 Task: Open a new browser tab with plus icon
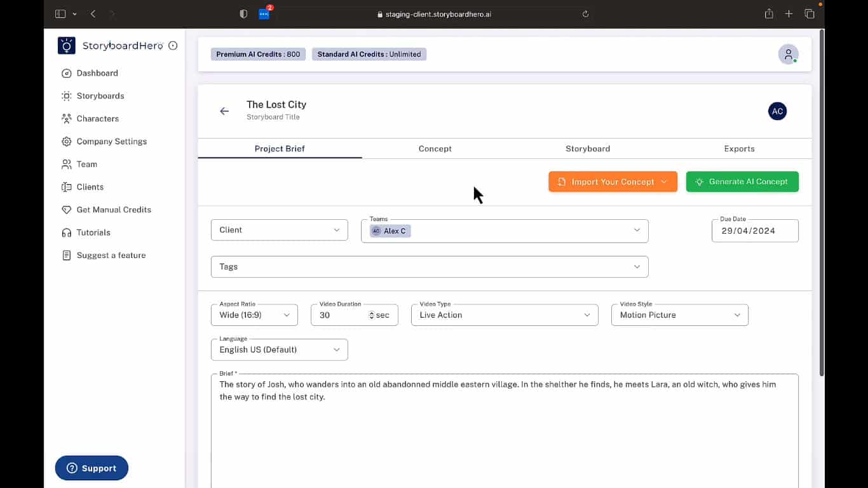pos(789,13)
